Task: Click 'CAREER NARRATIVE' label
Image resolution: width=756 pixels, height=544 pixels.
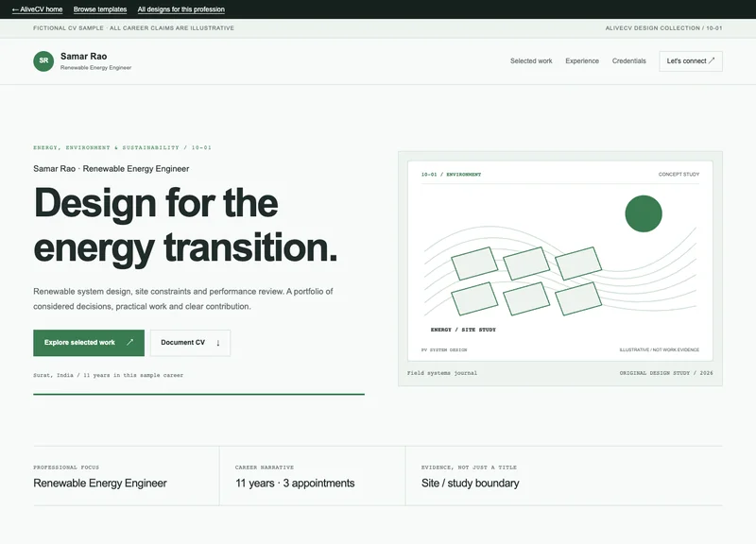Action: [265, 467]
